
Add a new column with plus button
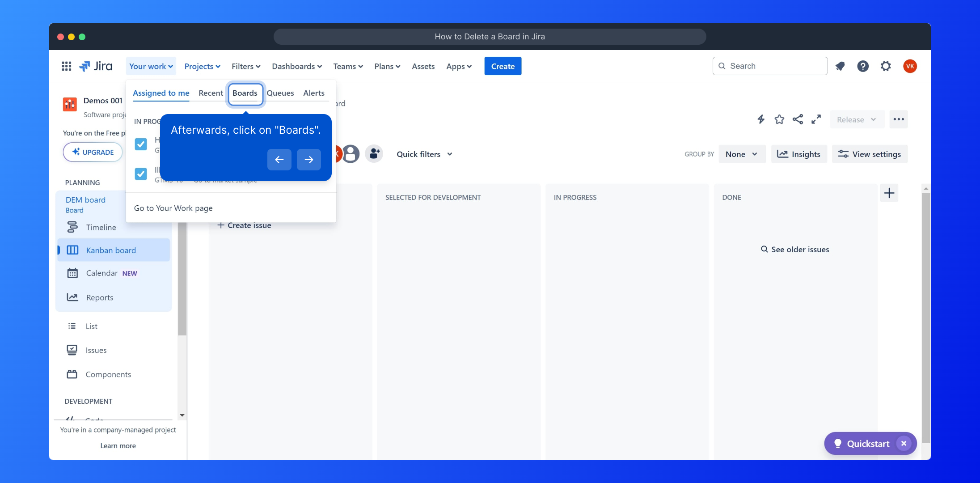tap(889, 193)
